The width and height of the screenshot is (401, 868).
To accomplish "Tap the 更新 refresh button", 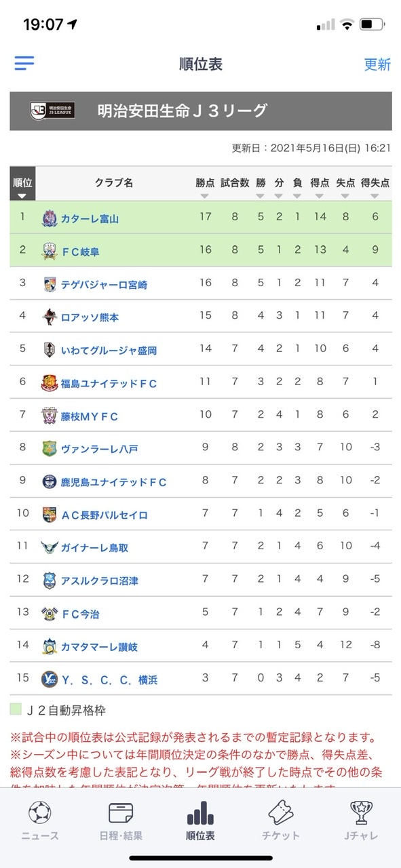I will pos(377,64).
